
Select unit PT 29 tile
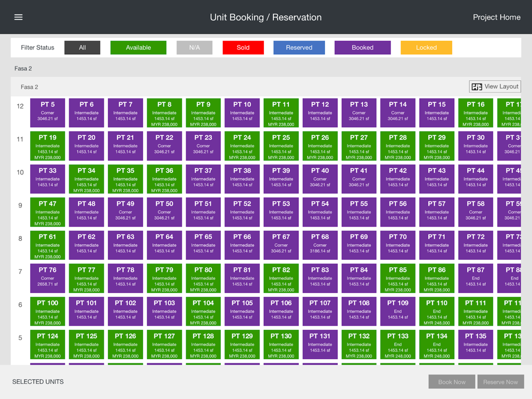437,146
